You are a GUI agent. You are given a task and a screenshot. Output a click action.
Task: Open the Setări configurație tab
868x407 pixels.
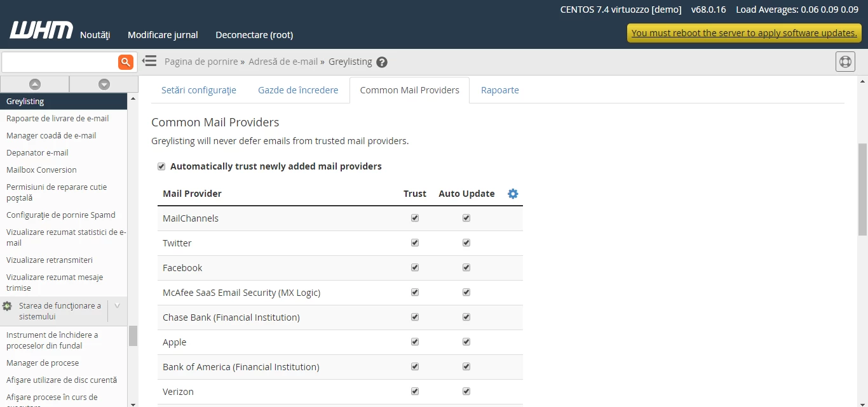[x=198, y=90]
